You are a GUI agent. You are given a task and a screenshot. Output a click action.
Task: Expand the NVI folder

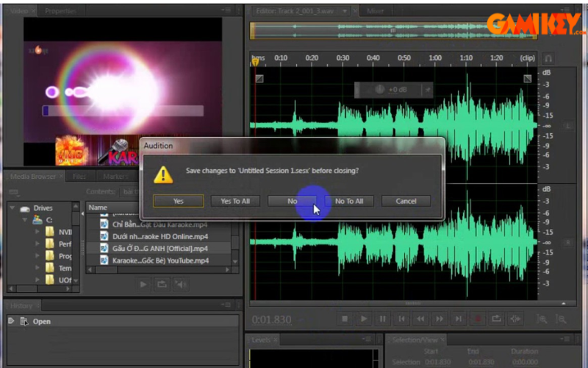coord(37,232)
